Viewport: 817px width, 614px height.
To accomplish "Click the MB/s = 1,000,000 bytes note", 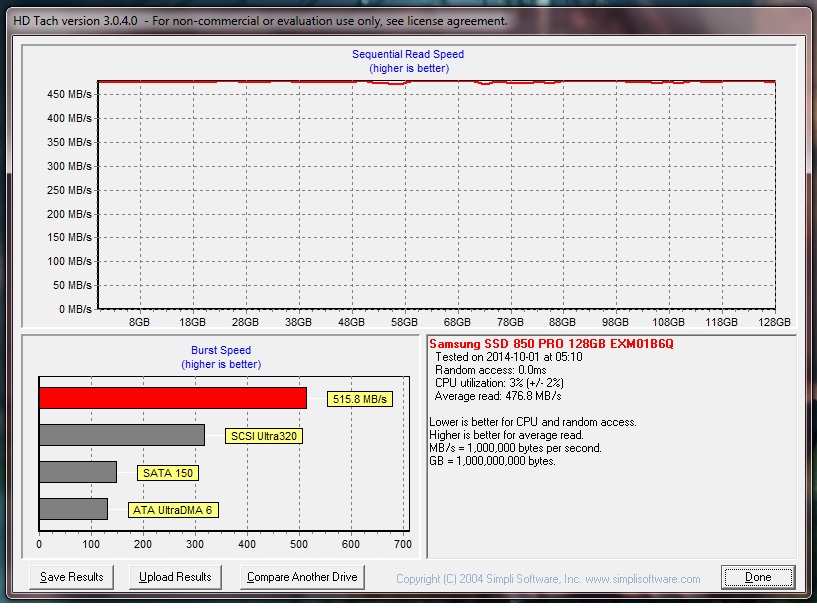I will (x=515, y=448).
